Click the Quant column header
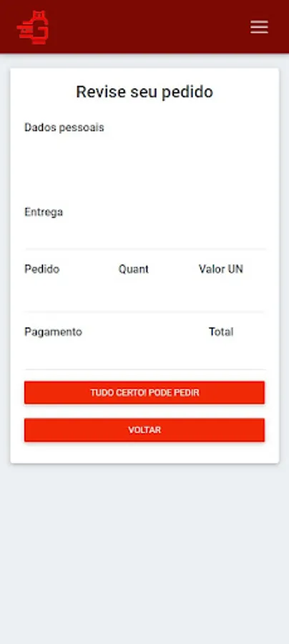 134,269
